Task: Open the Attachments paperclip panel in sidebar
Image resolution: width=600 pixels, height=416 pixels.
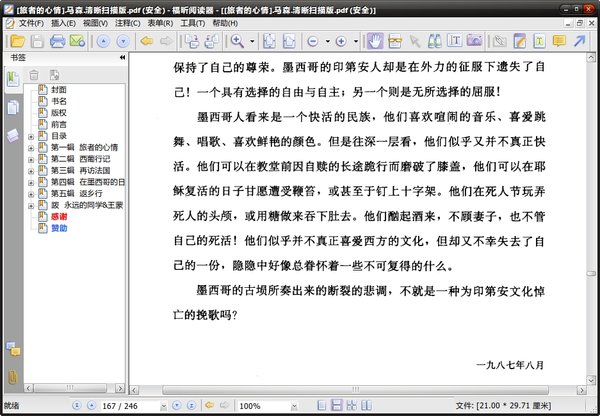Action: (13, 377)
